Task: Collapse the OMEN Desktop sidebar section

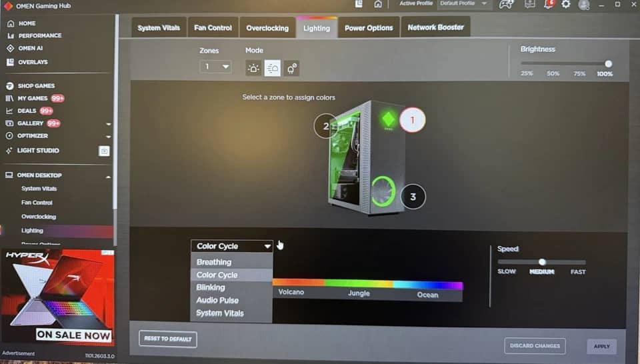Action: (108, 177)
